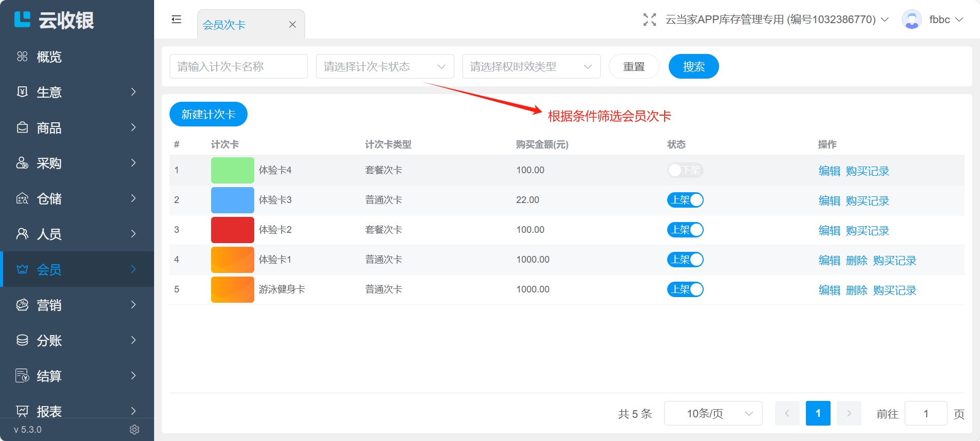Click the 请输入计次卡名称 input field
The width and height of the screenshot is (980, 441).
coord(238,66)
